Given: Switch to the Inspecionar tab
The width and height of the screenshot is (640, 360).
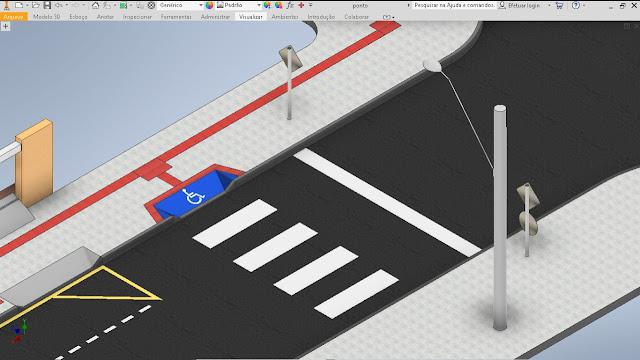Looking at the screenshot, I should [x=137, y=17].
